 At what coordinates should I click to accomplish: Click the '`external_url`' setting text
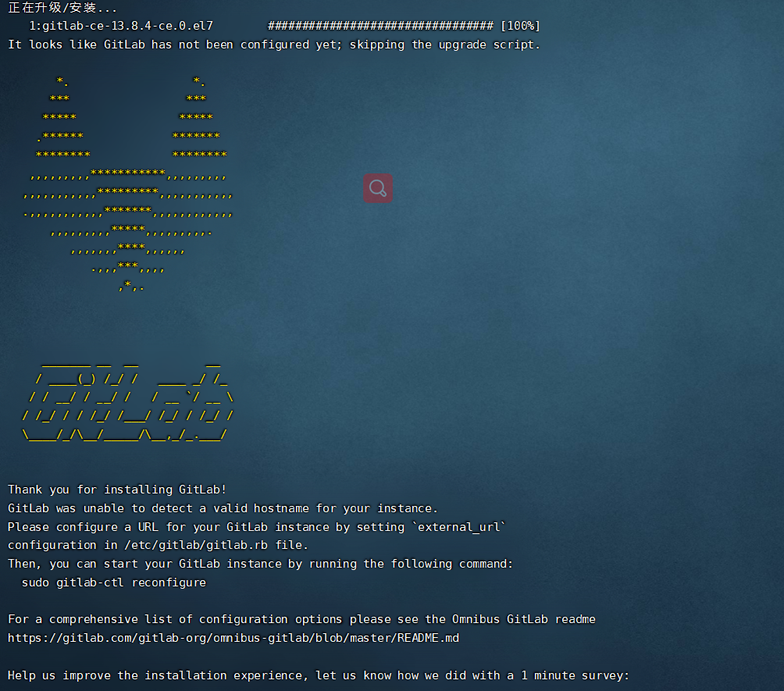click(x=459, y=527)
